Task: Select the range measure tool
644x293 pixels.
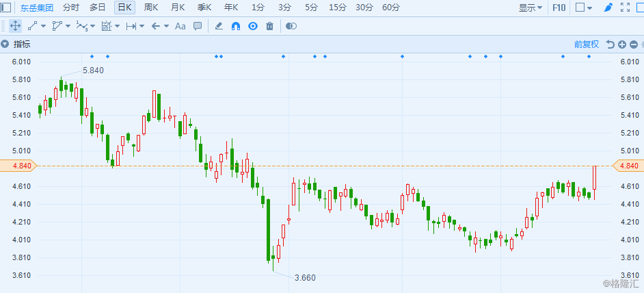Action: click(131, 26)
